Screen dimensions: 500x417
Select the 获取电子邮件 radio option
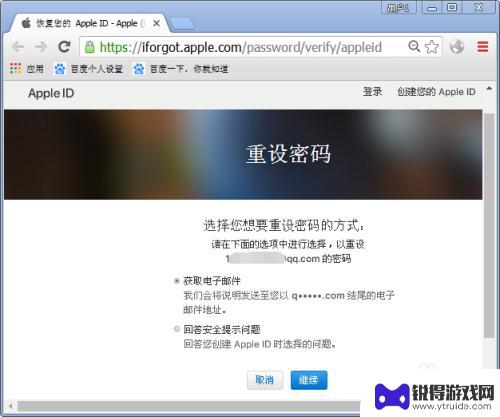pyautogui.click(x=177, y=281)
